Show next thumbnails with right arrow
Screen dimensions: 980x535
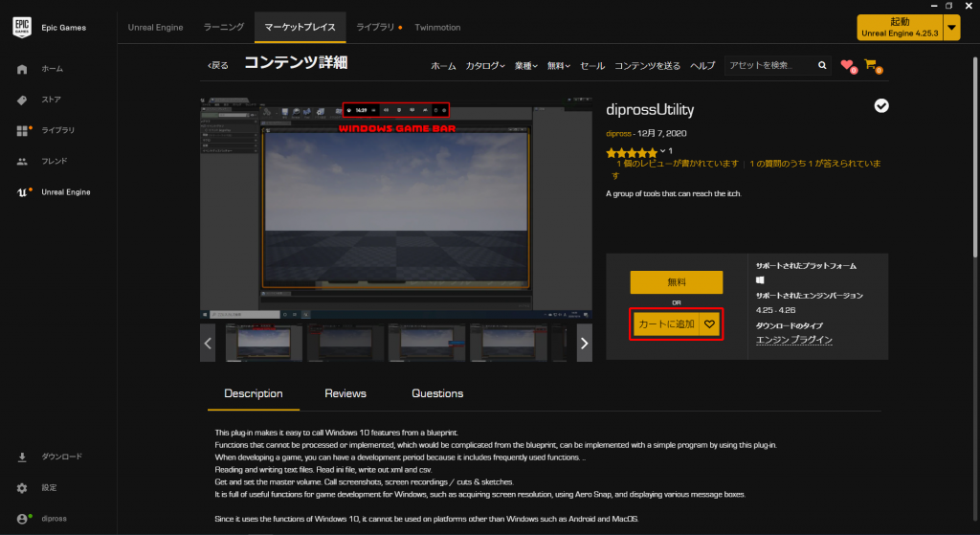pos(585,344)
